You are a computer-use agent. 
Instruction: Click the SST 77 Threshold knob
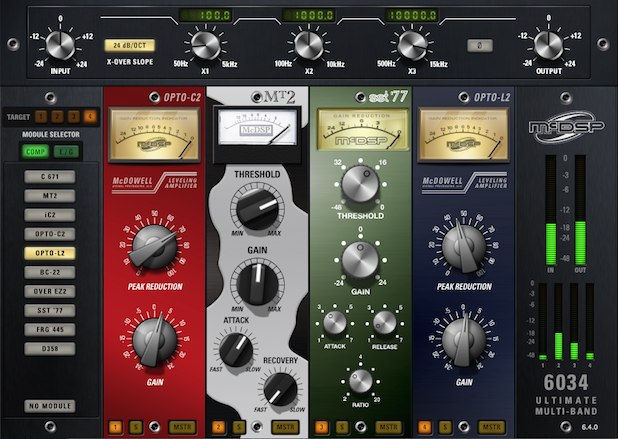360,184
